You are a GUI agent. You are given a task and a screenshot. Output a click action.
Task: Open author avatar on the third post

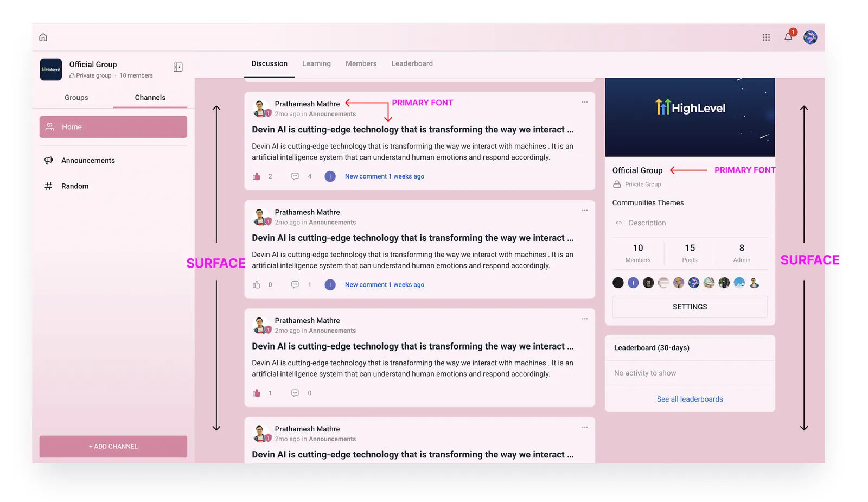point(261,325)
